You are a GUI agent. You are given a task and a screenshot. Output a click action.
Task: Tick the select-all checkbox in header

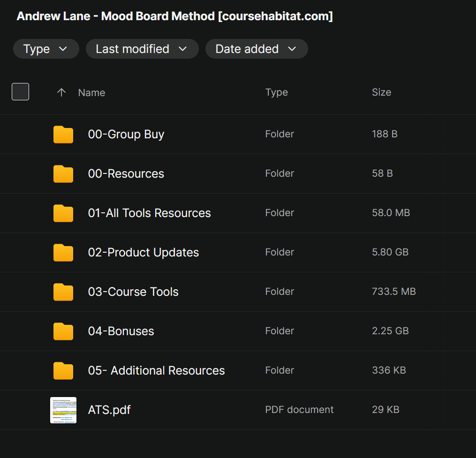[x=20, y=92]
